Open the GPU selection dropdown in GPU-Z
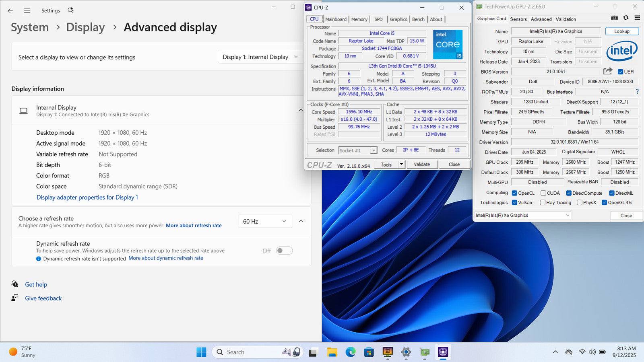 522,216
